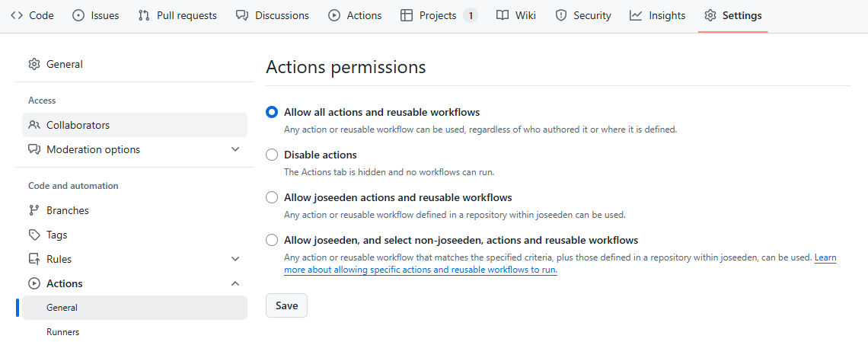
Task: Select Allow joseeden actions and reusable workflows
Action: [x=272, y=197]
